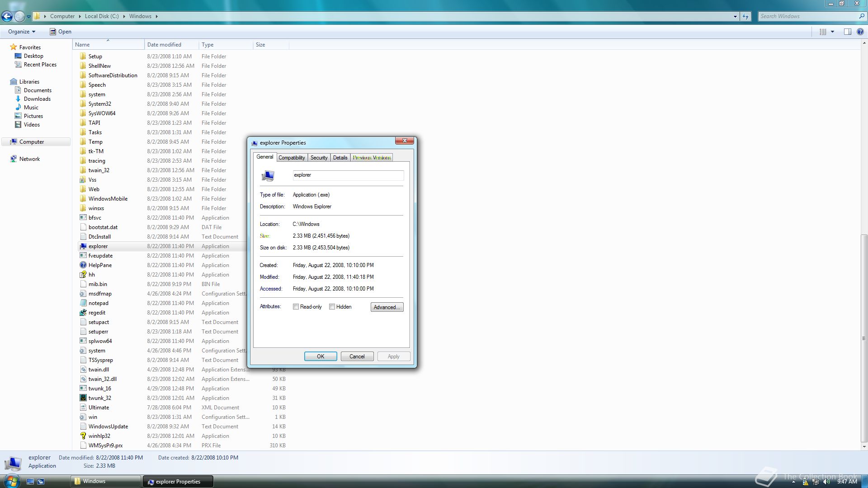868x488 pixels.
Task: Click the Advanced... attributes button
Action: click(387, 307)
